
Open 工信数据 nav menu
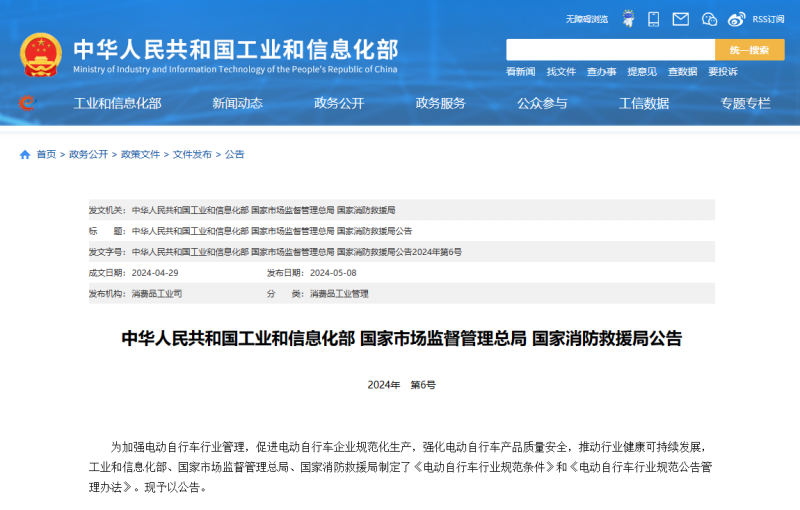643,104
